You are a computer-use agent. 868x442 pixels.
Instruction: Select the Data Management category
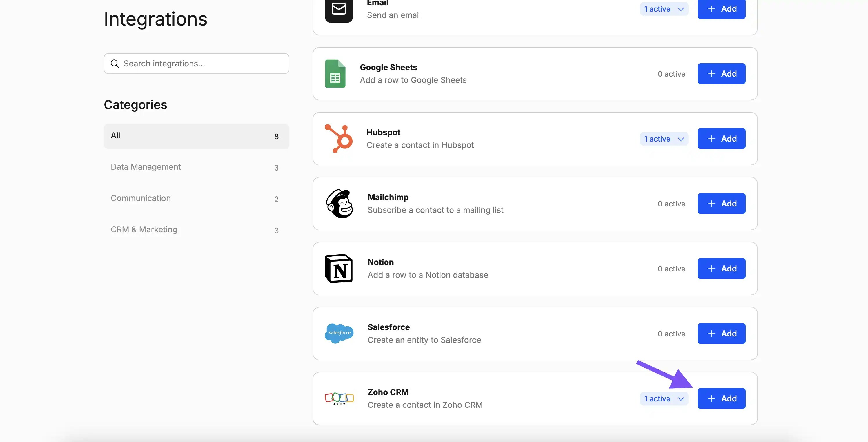click(146, 166)
